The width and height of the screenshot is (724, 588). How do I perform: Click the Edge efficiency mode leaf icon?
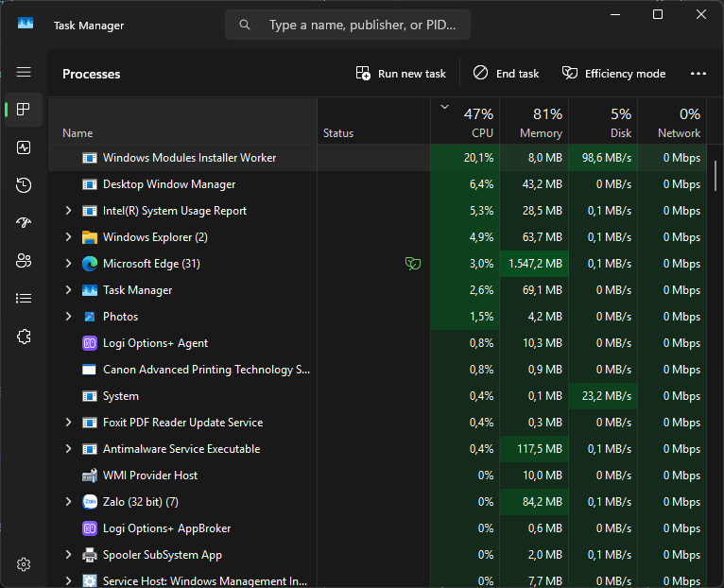(413, 264)
